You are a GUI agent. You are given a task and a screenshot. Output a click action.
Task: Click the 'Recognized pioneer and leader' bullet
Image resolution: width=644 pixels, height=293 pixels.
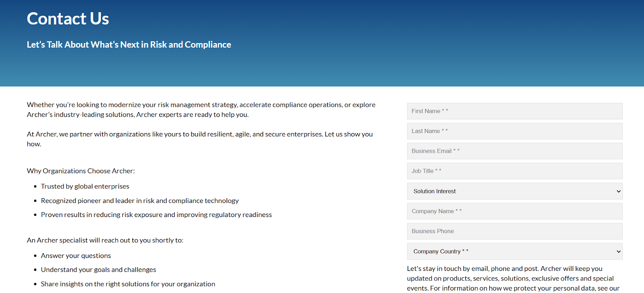[140, 201]
